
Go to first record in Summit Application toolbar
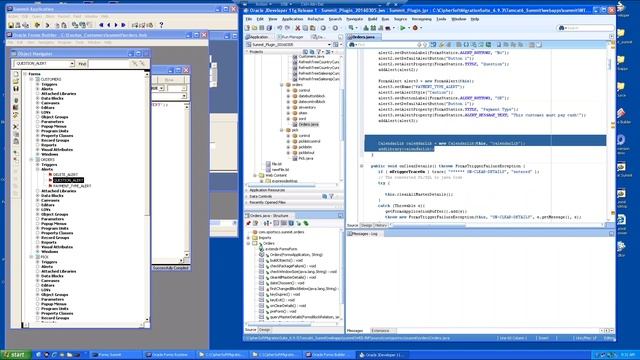pyautogui.click(x=101, y=25)
